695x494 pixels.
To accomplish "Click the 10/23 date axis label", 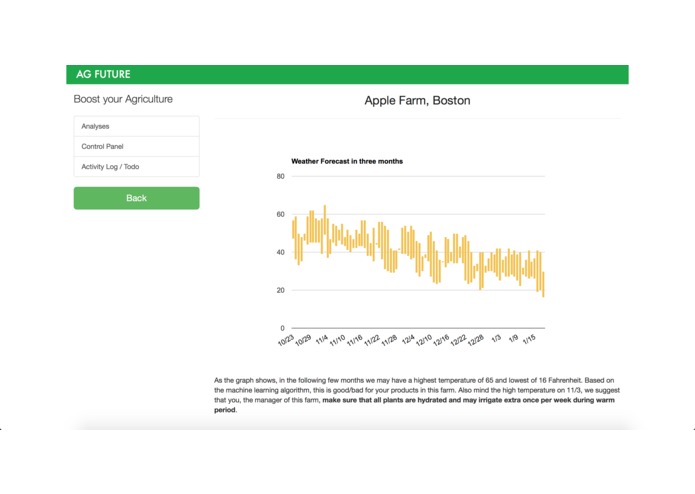I will (x=286, y=340).
